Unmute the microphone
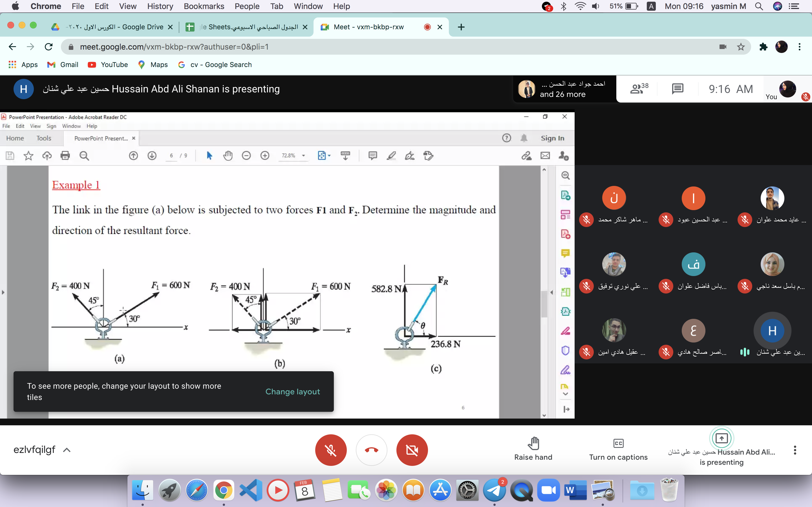Viewport: 812px width, 507px height. [x=330, y=450]
